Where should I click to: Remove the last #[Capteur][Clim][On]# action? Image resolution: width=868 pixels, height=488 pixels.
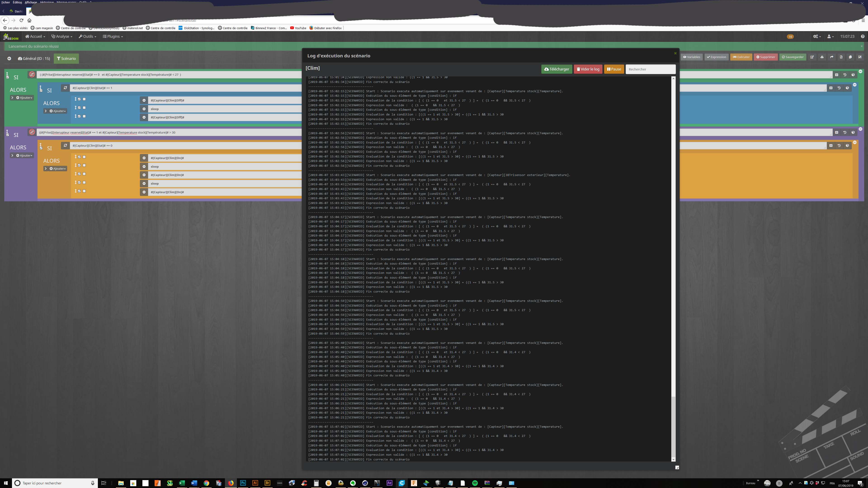coord(144,192)
